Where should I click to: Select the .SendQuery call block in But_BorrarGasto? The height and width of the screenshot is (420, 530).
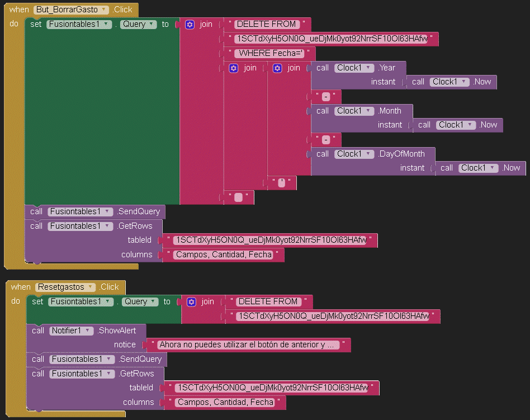(x=138, y=211)
